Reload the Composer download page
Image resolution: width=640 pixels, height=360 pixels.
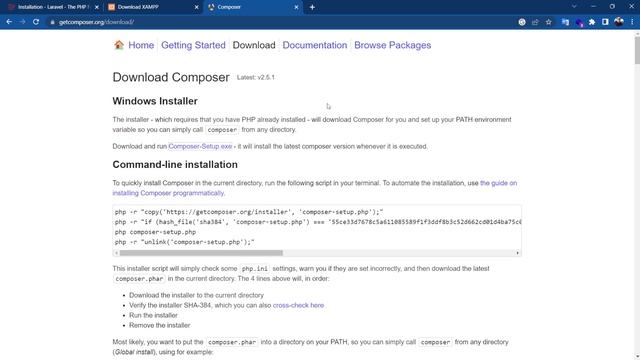point(36,22)
